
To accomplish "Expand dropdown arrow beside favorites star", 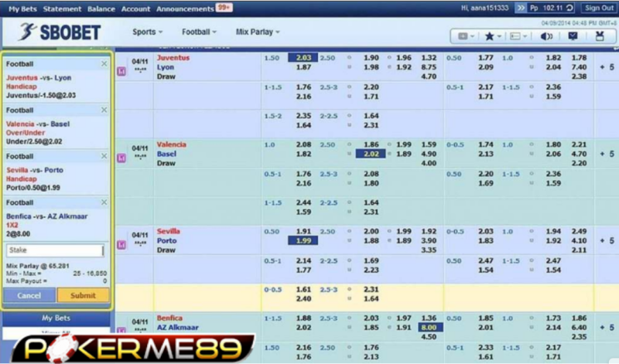I will point(499,36).
